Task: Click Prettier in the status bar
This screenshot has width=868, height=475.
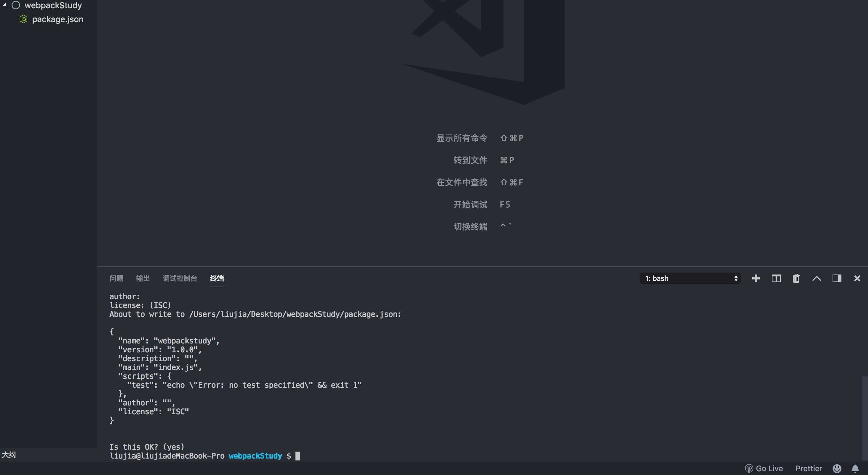Action: coord(809,468)
